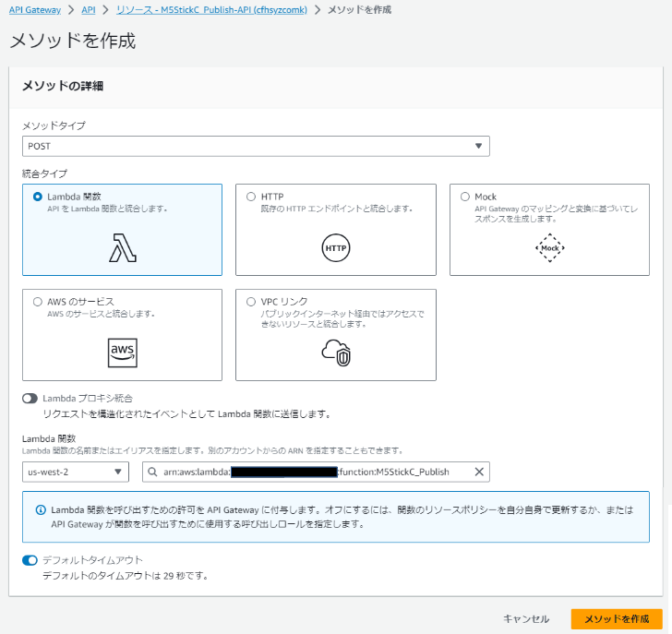Click the large メソッドを作成 page title
Screen dimensions: 672x634
(x=72, y=41)
